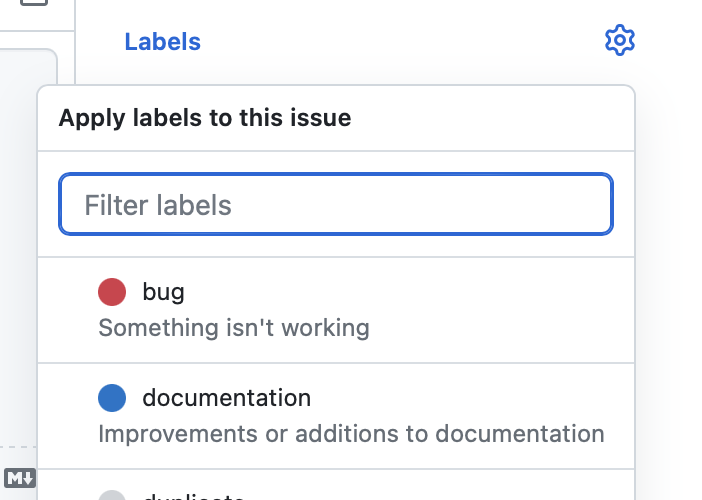Select the "Something isn't working" description
Viewport: 702px width, 500px height.
[x=234, y=328]
